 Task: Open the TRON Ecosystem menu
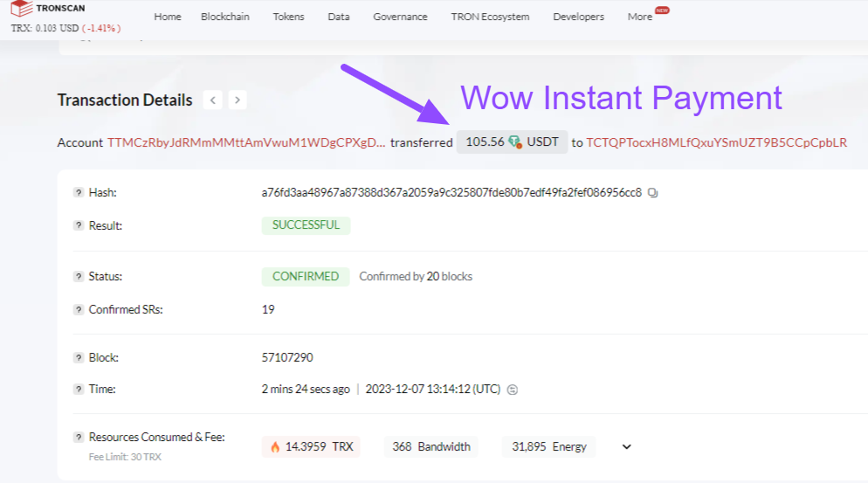click(x=491, y=17)
